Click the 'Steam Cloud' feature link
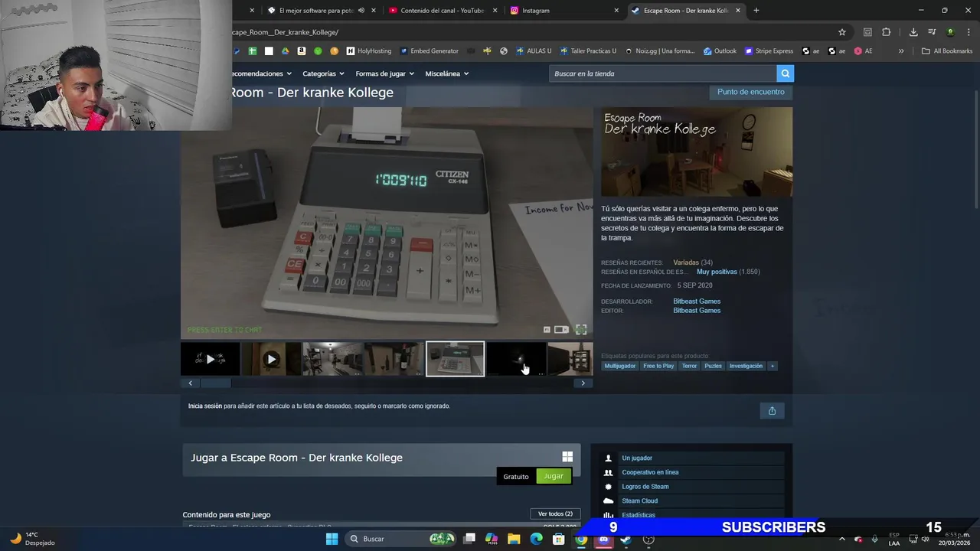Viewport: 980px width, 551px height. 640,500
